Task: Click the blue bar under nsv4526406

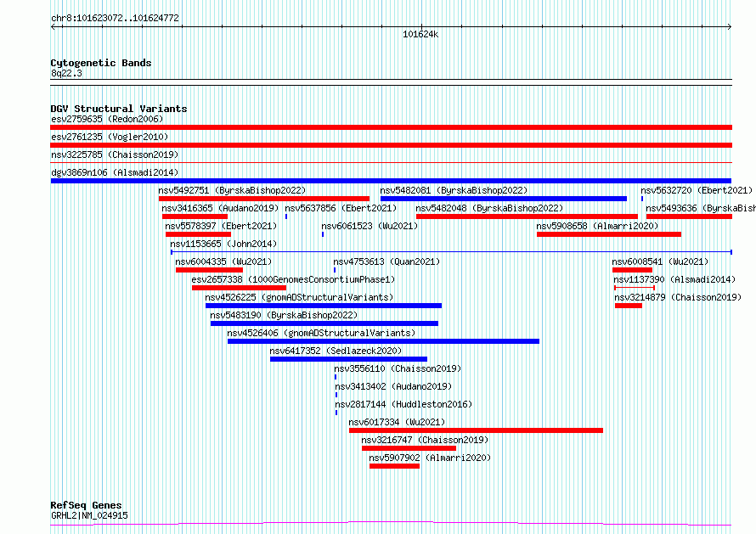Action: (x=383, y=341)
